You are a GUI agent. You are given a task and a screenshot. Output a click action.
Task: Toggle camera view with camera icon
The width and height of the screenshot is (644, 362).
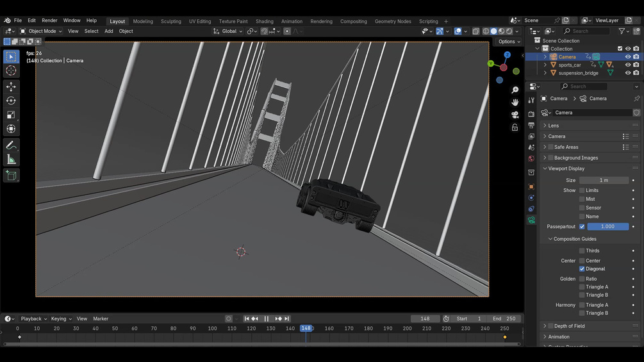tap(515, 115)
